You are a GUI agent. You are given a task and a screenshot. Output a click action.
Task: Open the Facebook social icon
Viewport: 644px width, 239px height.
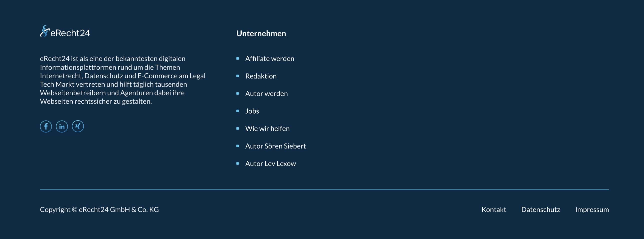[x=46, y=126]
